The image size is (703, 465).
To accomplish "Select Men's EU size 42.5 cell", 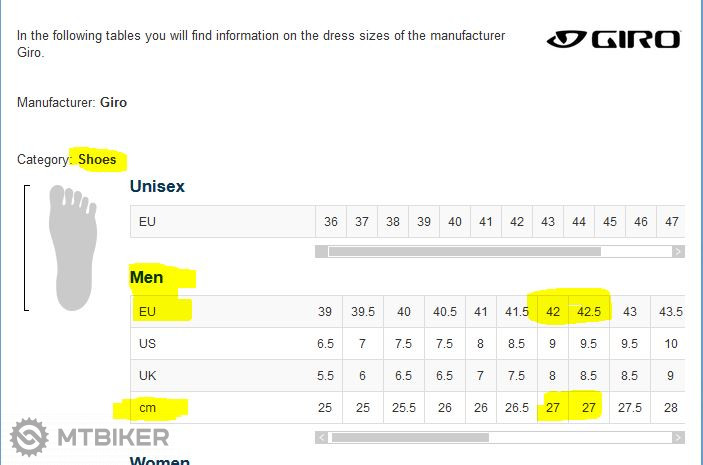I will [x=589, y=312].
